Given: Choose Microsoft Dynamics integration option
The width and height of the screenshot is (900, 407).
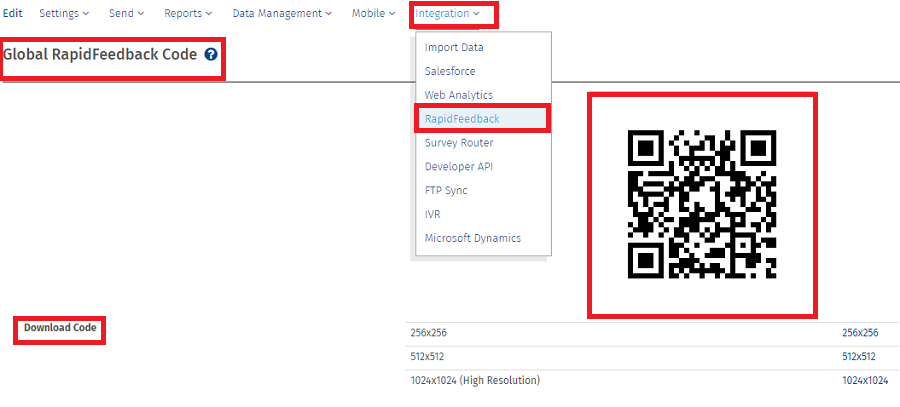Looking at the screenshot, I should coord(473,238).
